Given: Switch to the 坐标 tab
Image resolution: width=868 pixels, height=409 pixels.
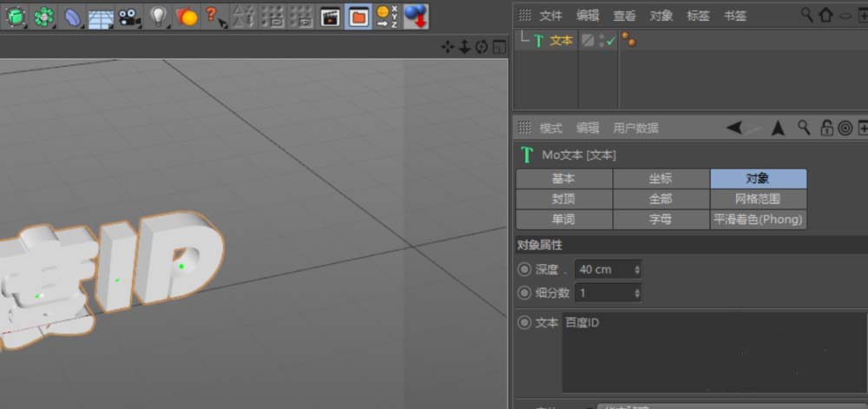Looking at the screenshot, I should (x=661, y=179).
